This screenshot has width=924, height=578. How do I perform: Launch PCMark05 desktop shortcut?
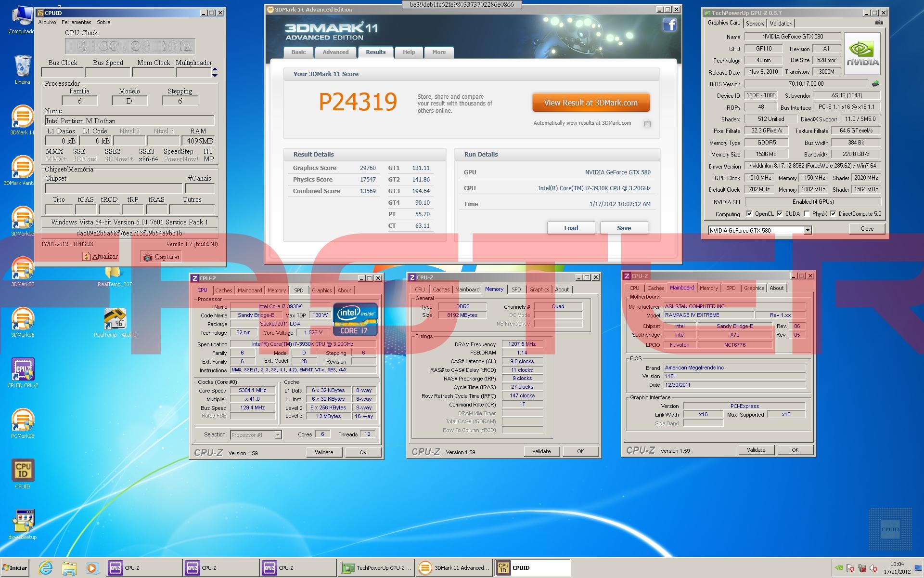(23, 424)
